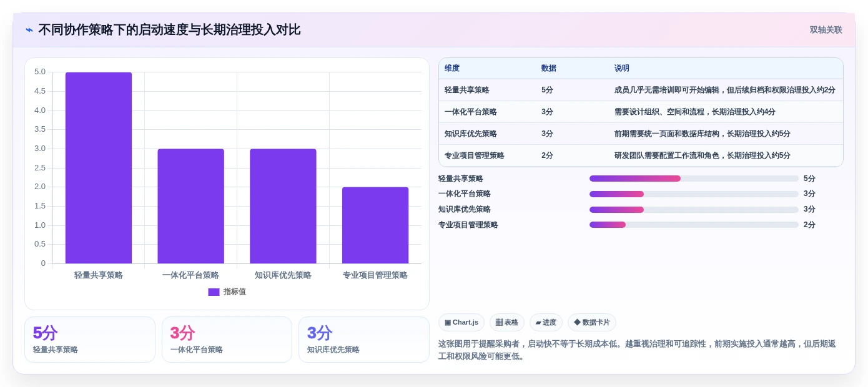The width and height of the screenshot is (868, 387).
Task: Click the 轻量共享策略 progress bar
Action: pyautogui.click(x=694, y=179)
